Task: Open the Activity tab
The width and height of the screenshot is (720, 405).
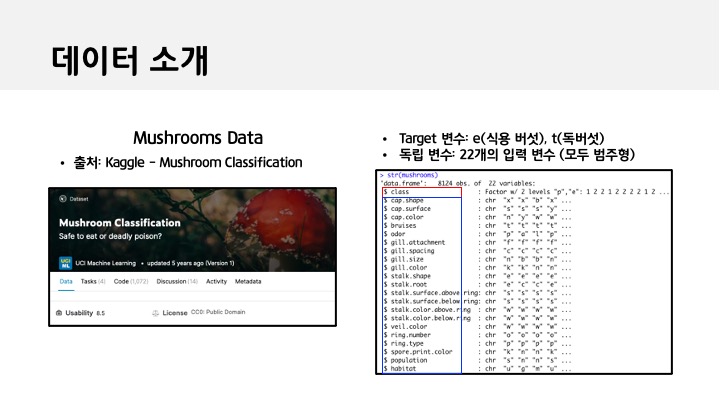Action: point(216,281)
